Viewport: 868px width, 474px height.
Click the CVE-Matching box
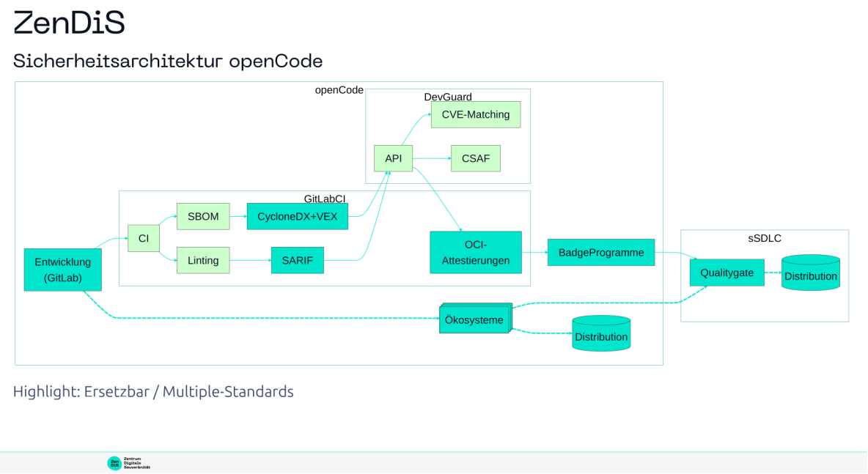click(475, 114)
